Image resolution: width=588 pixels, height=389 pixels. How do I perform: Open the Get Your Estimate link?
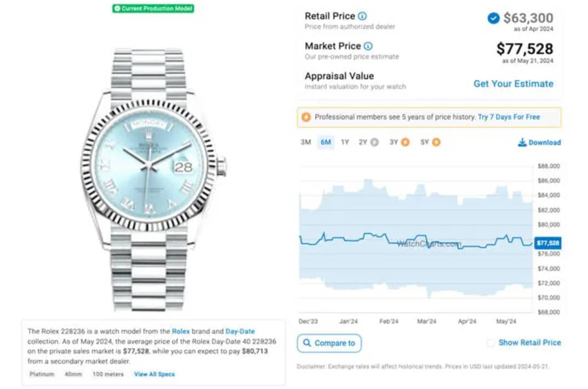pyautogui.click(x=513, y=84)
